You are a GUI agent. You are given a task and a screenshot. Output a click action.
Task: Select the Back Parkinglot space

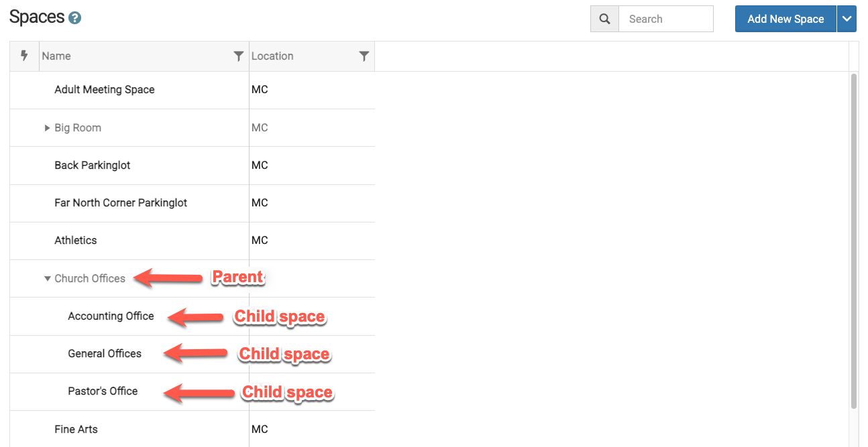(x=93, y=166)
